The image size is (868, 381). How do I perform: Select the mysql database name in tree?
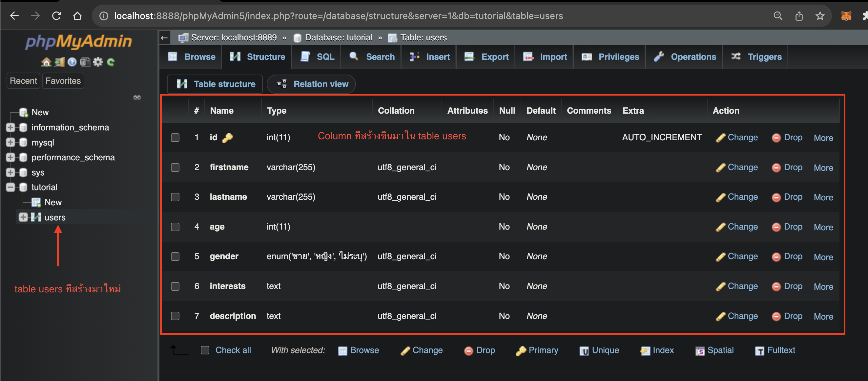(x=43, y=143)
